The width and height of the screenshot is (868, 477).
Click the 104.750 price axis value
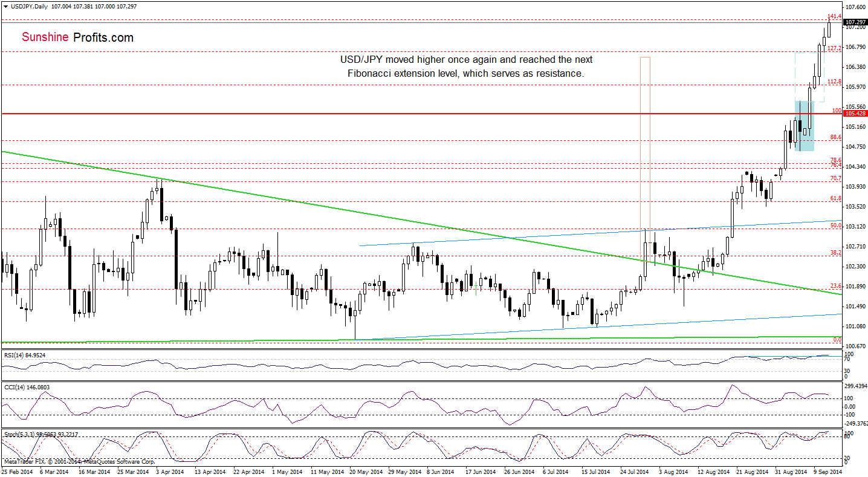(x=856, y=146)
